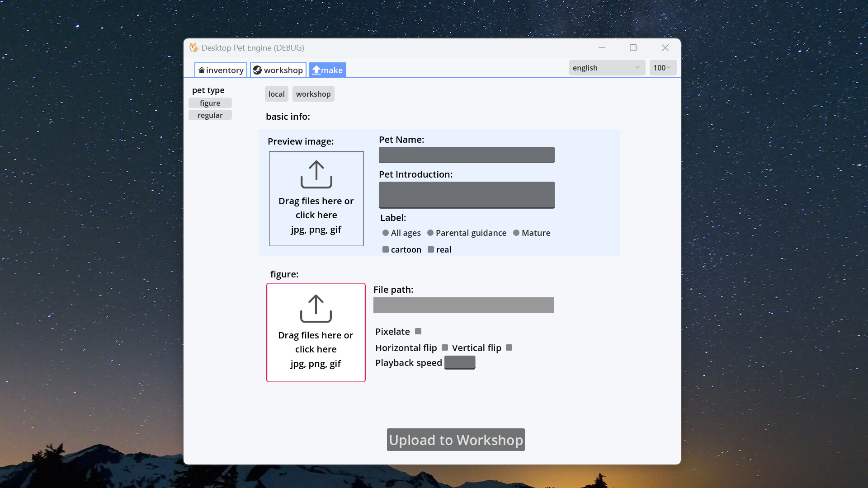Screen dimensions: 868x488
Task: Open the 100 scale dropdown
Action: (x=662, y=67)
